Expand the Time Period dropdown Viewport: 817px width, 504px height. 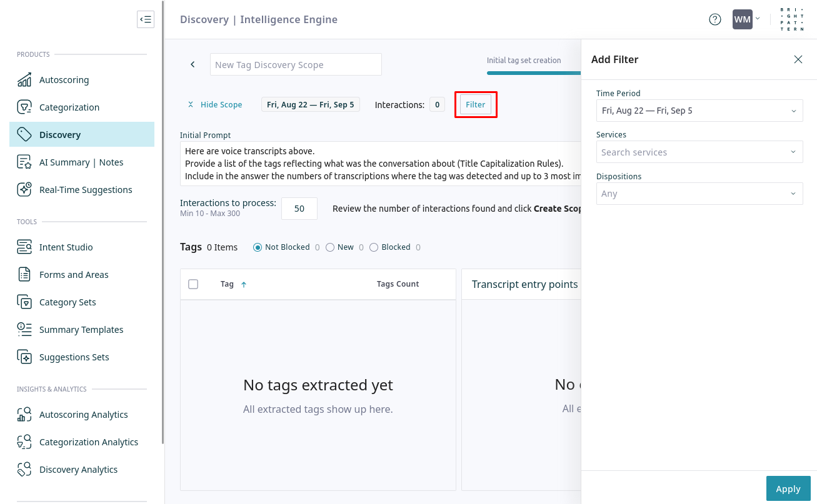pyautogui.click(x=699, y=111)
